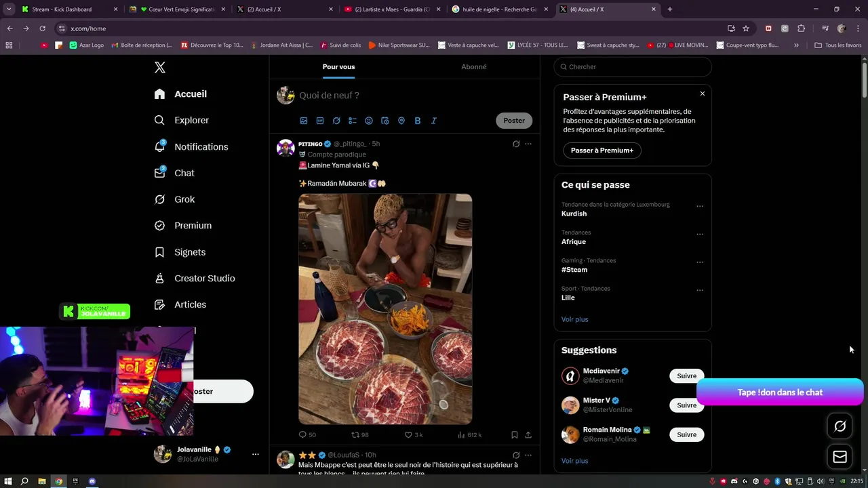Screen dimensions: 868x488
Task: Like the PITINGO post with 3 k likes
Action: (x=414, y=435)
